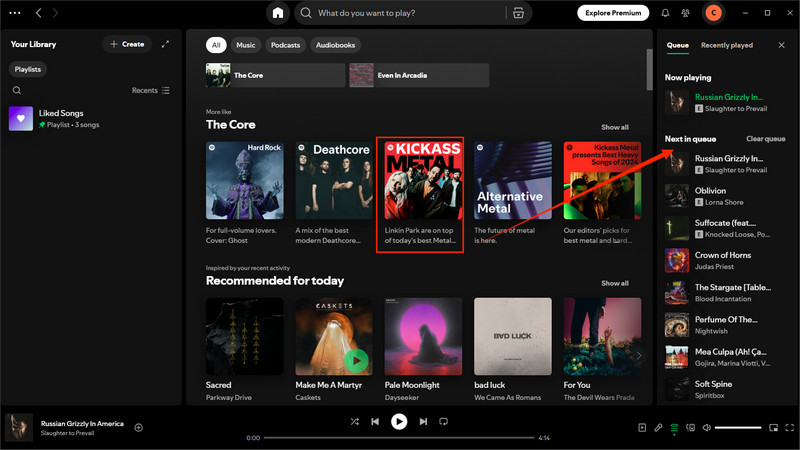Image resolution: width=800 pixels, height=450 pixels.
Task: Open the Hard Rock playlist cover
Action: 245,181
